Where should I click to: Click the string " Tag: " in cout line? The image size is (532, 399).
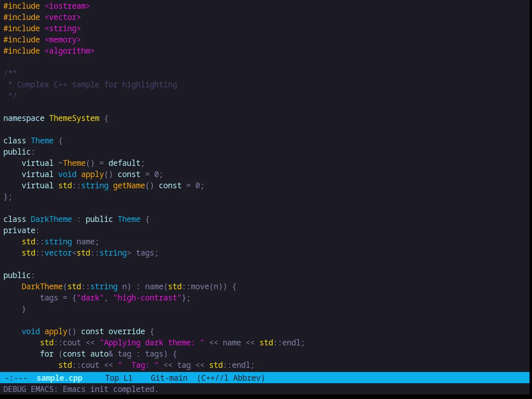(x=138, y=365)
